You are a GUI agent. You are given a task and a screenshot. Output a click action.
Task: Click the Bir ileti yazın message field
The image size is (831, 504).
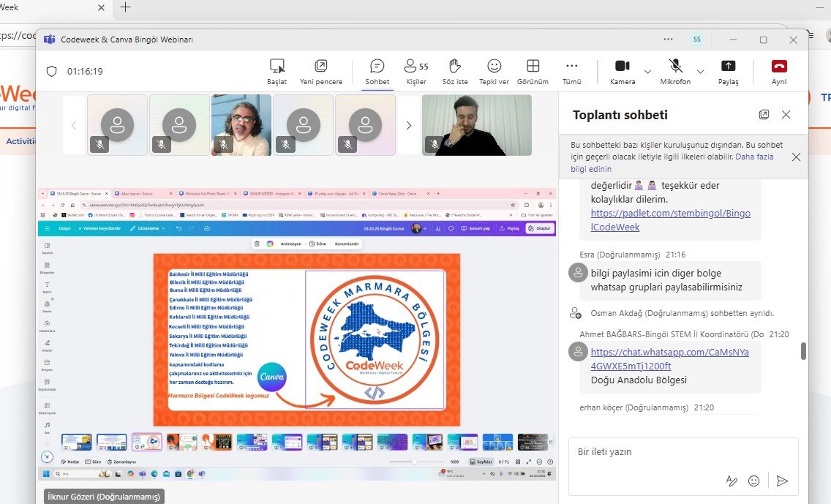point(683,452)
